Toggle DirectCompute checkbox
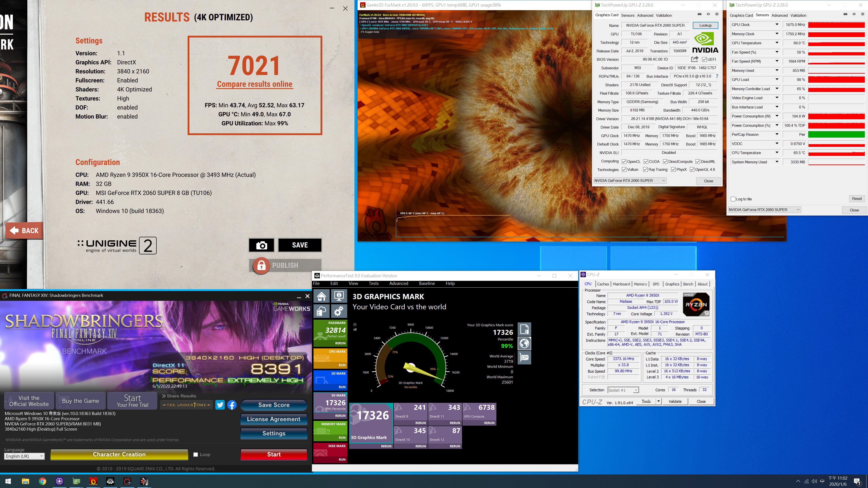 click(x=665, y=162)
